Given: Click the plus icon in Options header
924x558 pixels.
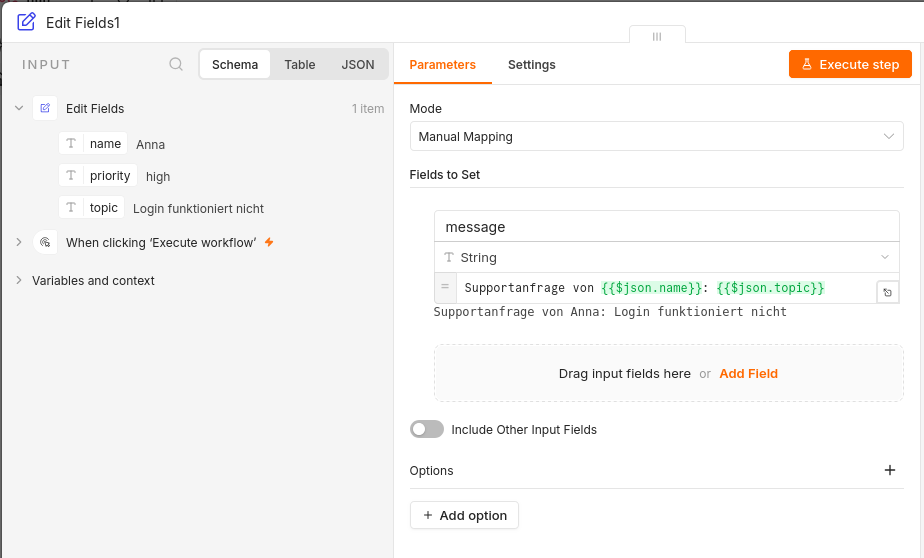Looking at the screenshot, I should tap(890, 470).
